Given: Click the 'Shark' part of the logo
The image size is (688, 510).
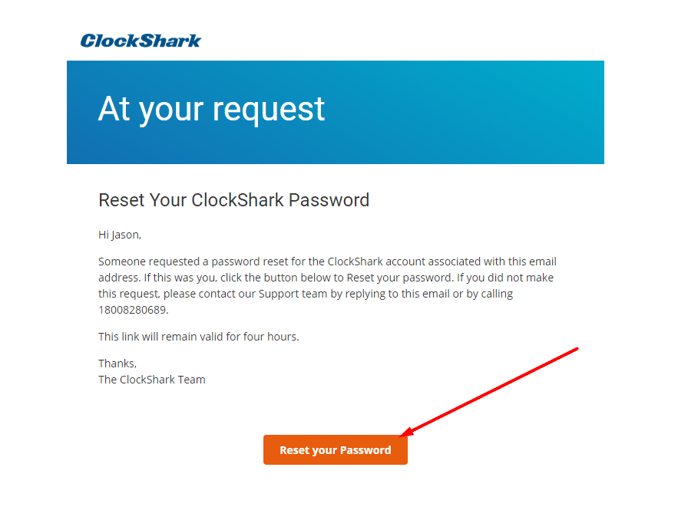Looking at the screenshot, I should (x=171, y=41).
